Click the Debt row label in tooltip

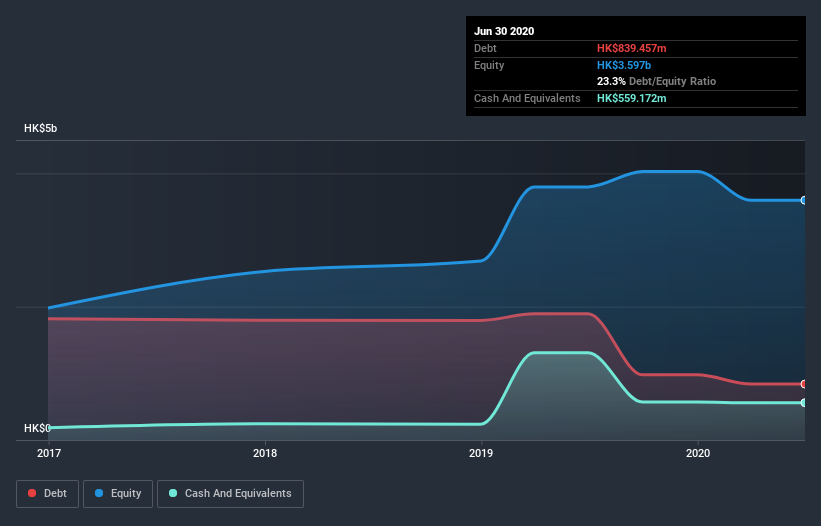tap(485, 48)
